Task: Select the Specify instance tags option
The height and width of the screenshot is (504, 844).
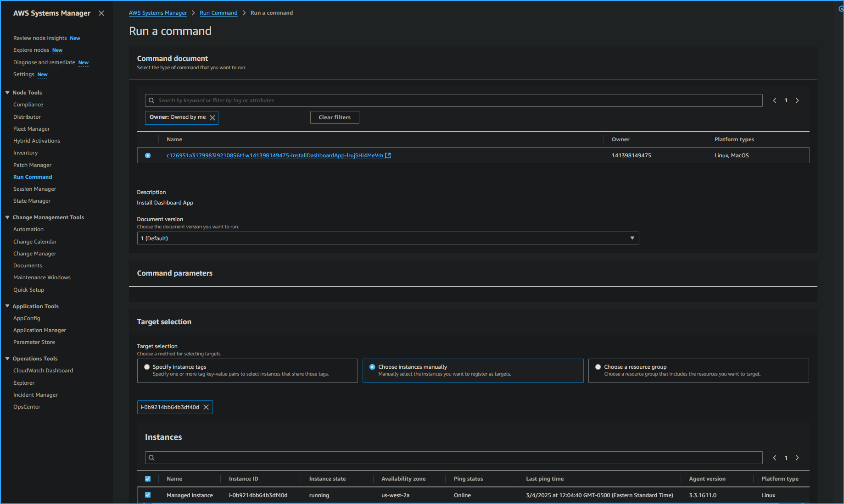Action: tap(147, 366)
